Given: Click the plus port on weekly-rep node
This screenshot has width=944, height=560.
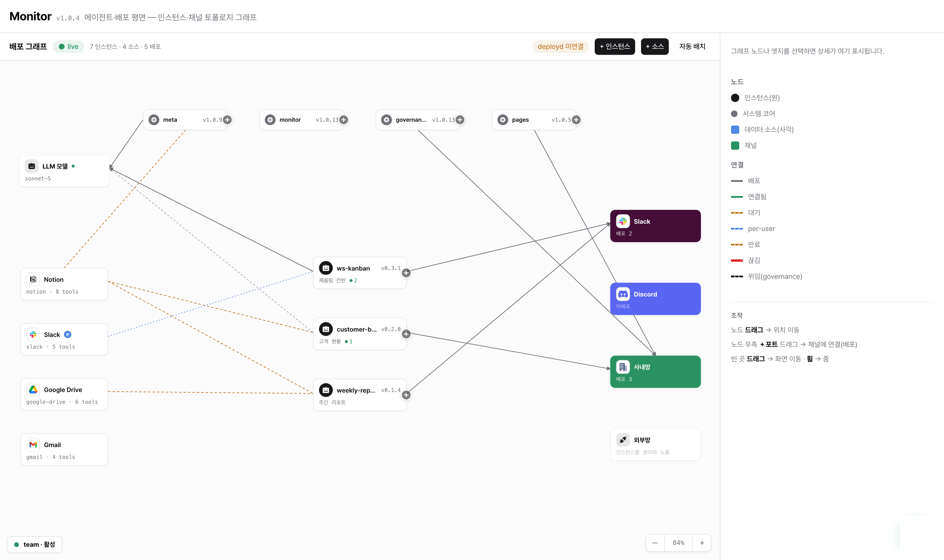Looking at the screenshot, I should (406, 395).
